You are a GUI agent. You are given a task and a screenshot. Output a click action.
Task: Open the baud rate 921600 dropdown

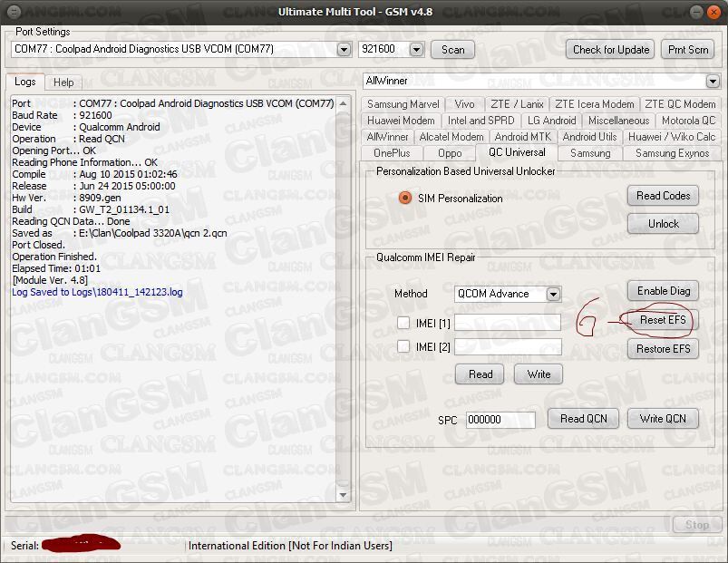point(416,49)
